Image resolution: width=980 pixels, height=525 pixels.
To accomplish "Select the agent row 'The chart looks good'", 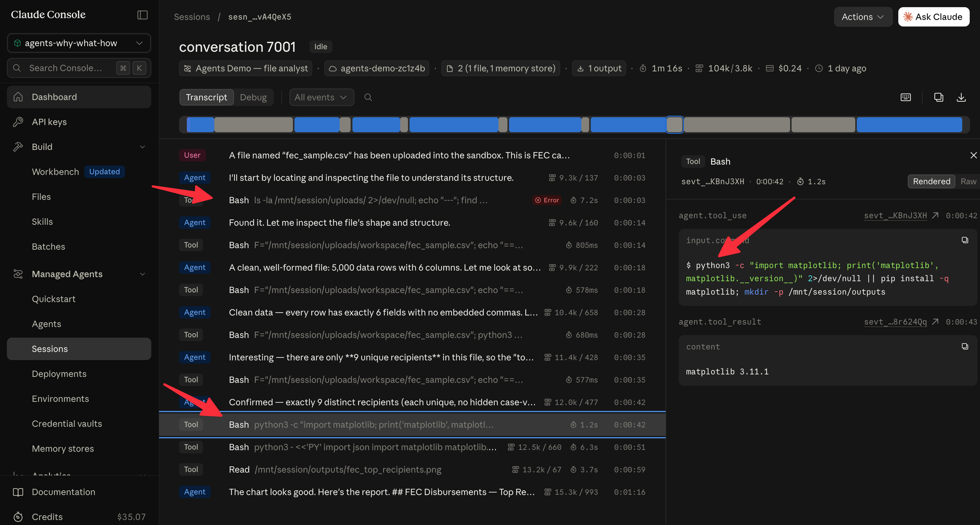I will 412,492.
